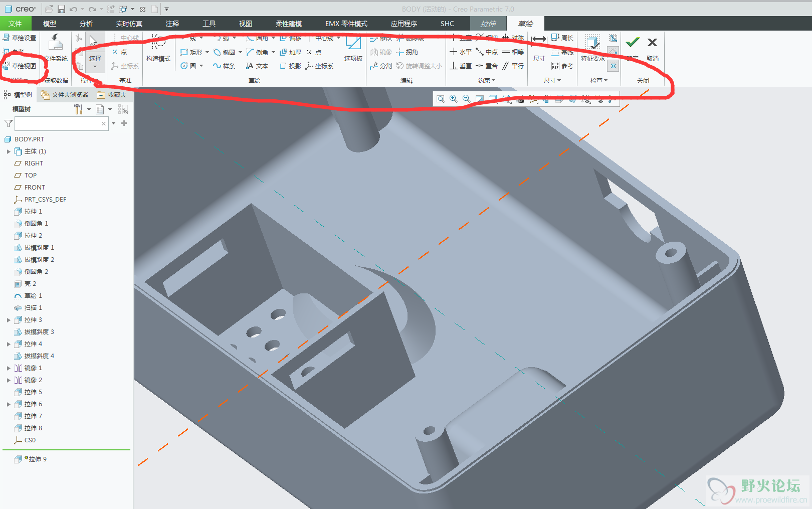This screenshot has width=812, height=509.
Task: Select the Ellipse (椭圆) sketch tool
Action: tap(224, 52)
